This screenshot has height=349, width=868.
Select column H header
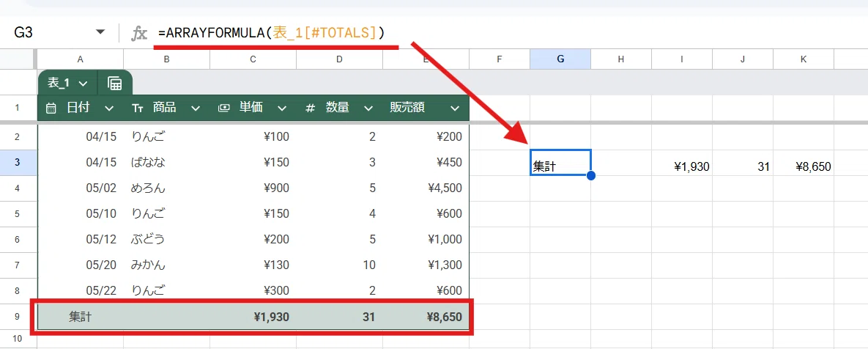621,59
